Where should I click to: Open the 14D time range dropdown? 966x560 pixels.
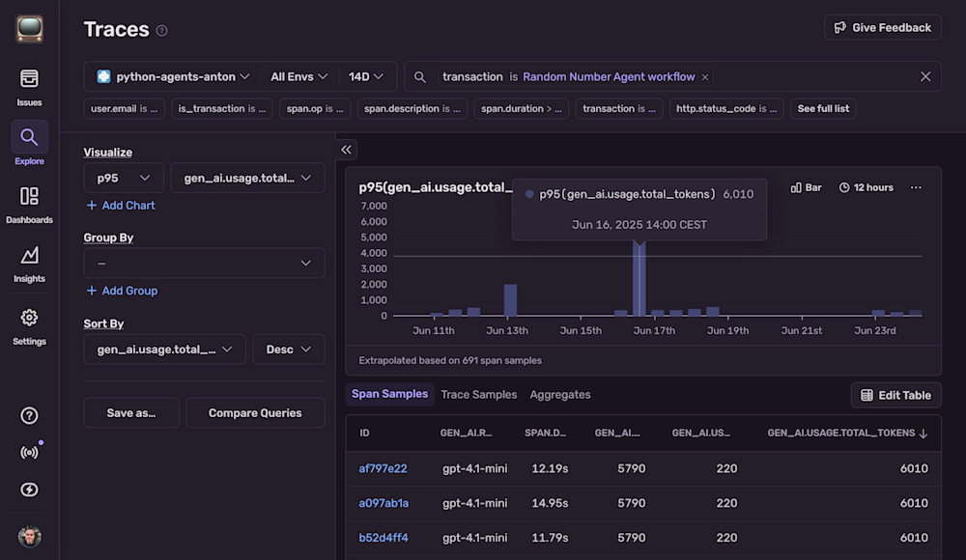[x=366, y=76]
